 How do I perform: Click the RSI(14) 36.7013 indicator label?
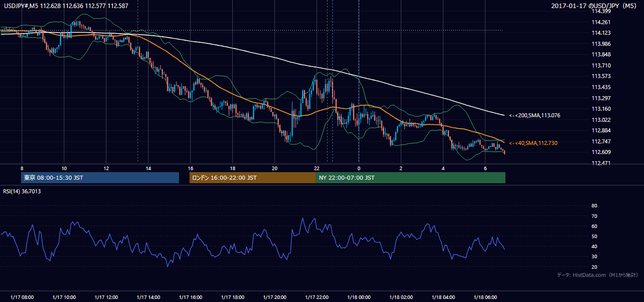coord(22,191)
